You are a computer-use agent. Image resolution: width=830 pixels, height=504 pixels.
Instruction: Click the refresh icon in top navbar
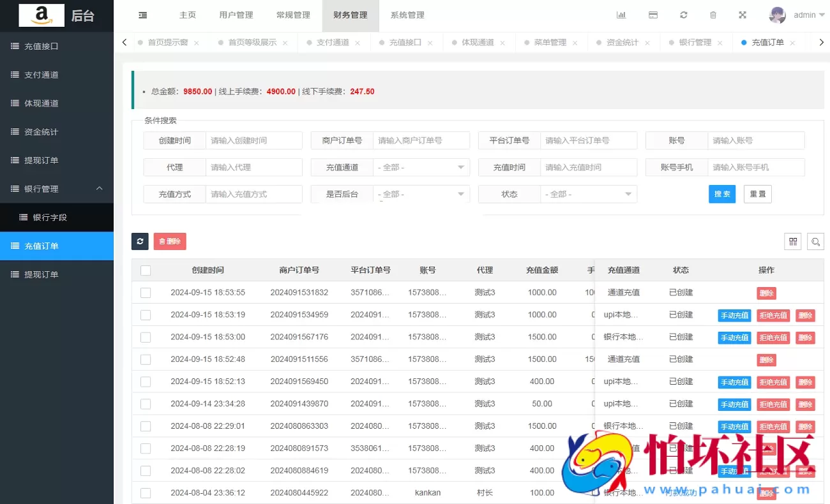683,14
